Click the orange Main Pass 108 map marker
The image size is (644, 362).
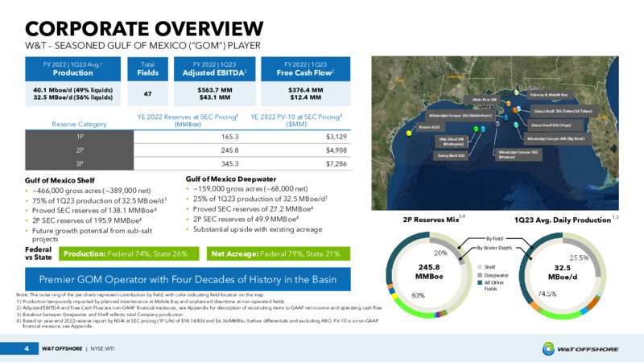pyautogui.click(x=509, y=104)
